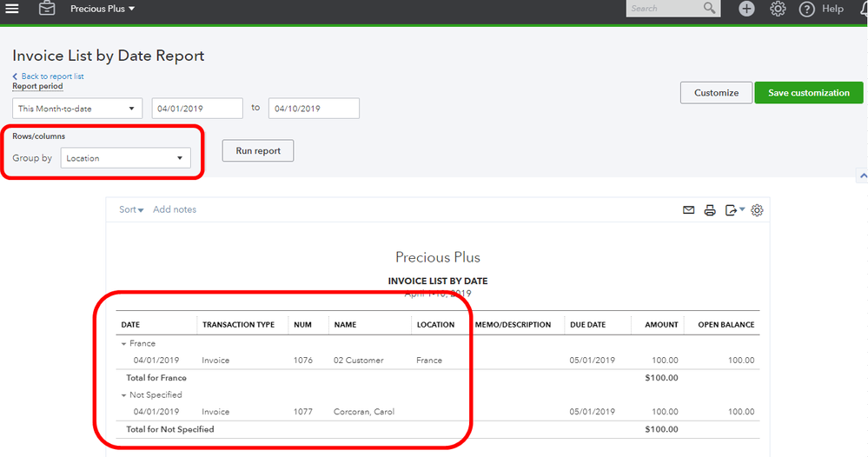Click the AMOUNT column header

coord(661,325)
